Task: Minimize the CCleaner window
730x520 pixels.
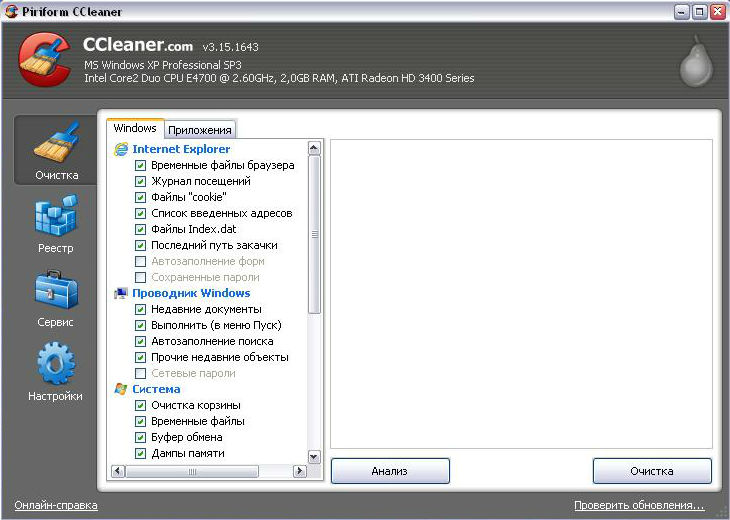Action: (x=682, y=12)
